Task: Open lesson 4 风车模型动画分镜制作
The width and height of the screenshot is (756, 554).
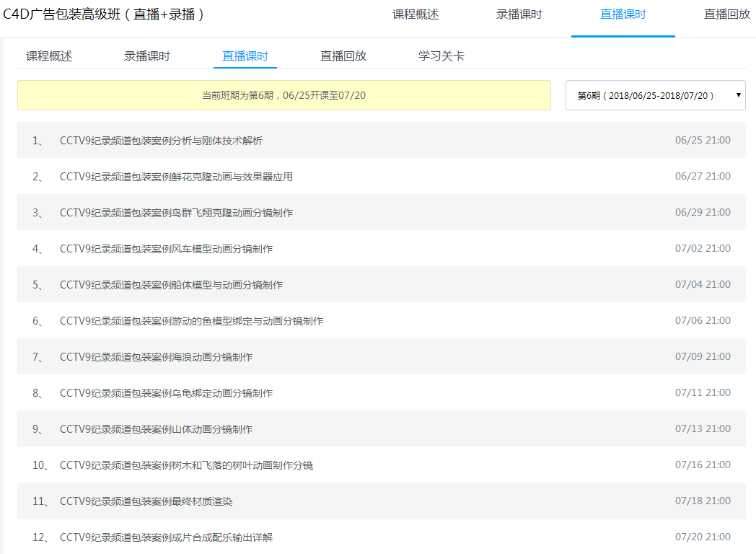Action: coord(166,249)
